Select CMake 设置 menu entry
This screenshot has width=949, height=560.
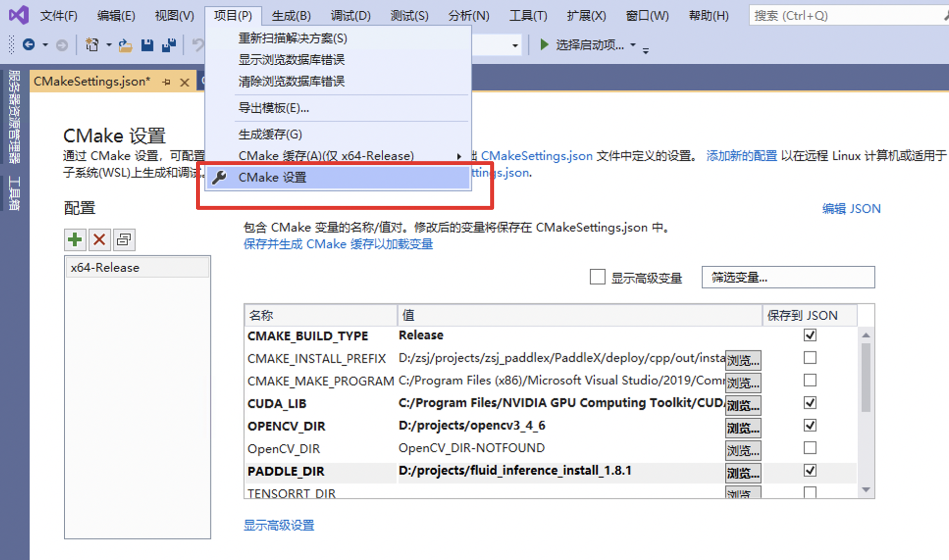[x=272, y=178]
